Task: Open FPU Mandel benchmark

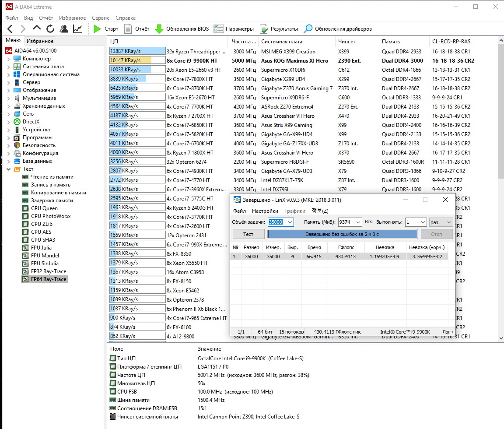Action: coord(45,256)
